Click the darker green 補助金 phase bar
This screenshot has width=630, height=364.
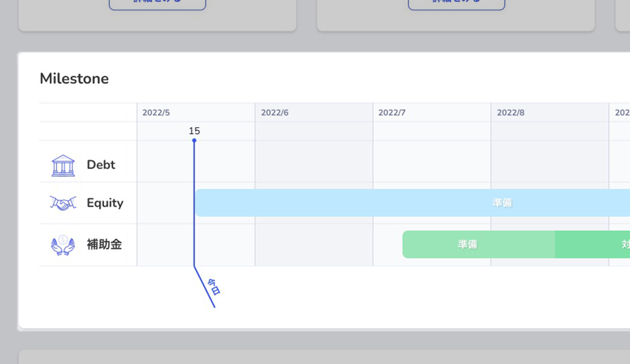[592, 244]
